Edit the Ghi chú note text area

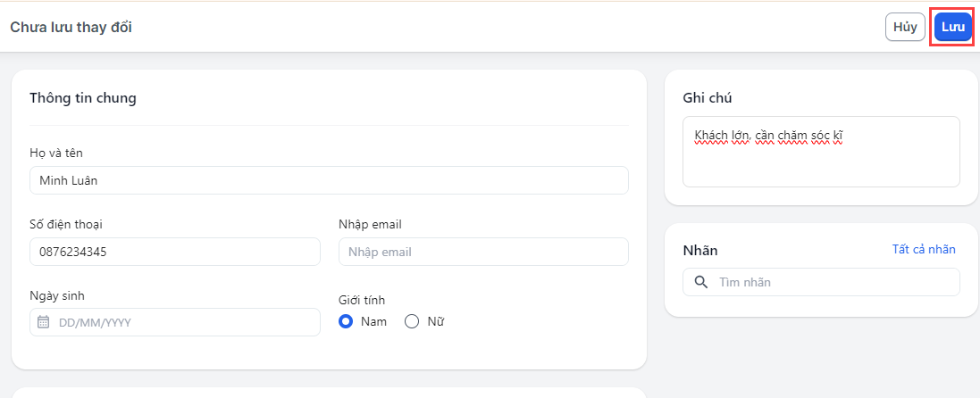coord(821,152)
